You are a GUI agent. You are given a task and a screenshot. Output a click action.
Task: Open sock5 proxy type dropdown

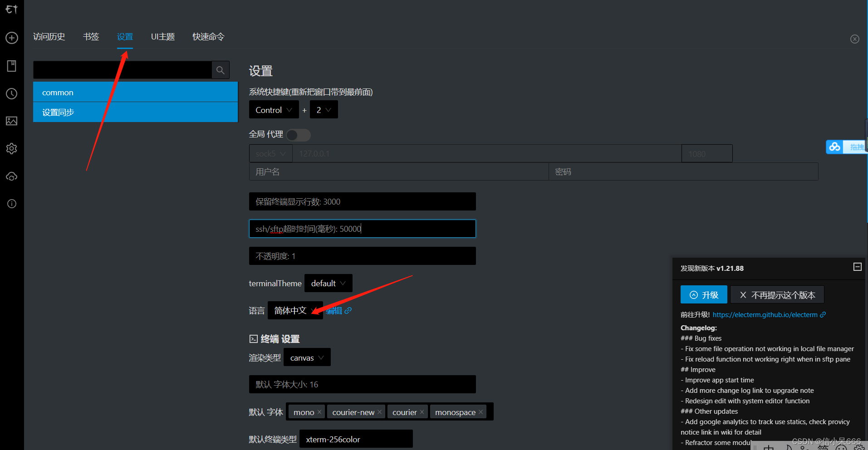pos(271,154)
